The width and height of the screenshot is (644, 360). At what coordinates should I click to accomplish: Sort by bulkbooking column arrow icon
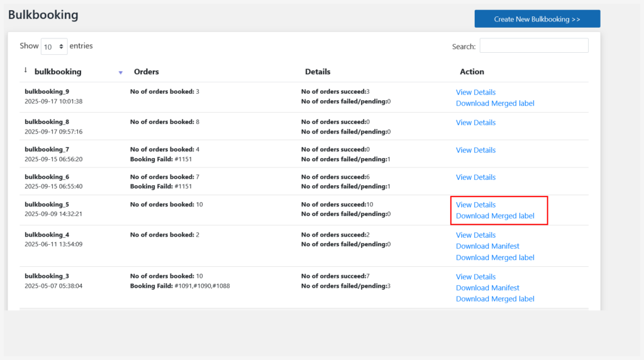tap(26, 70)
